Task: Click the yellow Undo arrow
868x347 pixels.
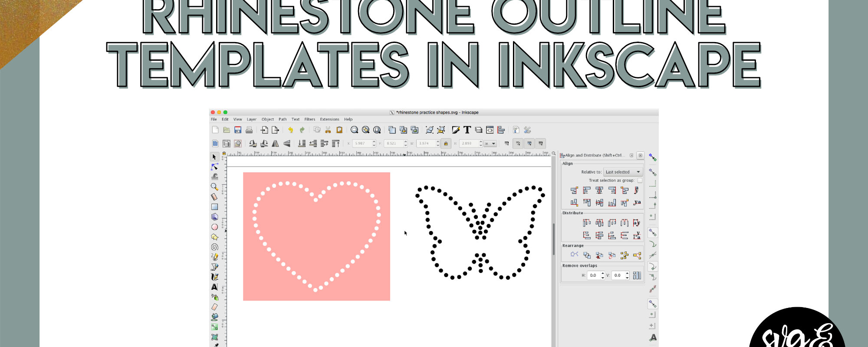Action: (290, 130)
